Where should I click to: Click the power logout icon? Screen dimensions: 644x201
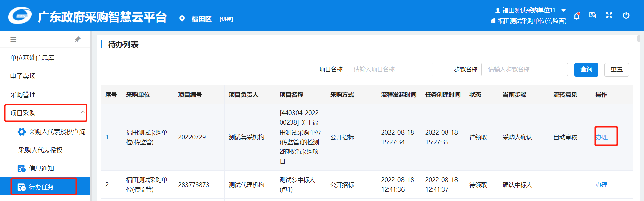626,15
